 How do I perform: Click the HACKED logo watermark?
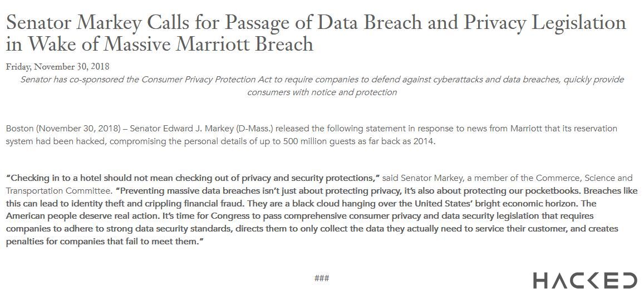click(x=584, y=281)
